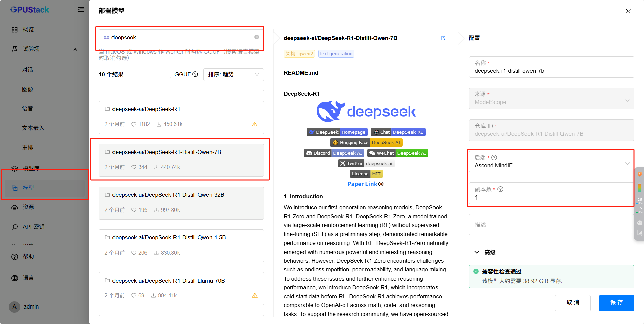The width and height of the screenshot is (644, 324).
Task: Select DeepSeek-R1-Distill-Qwen-32B result
Action: 181,203
